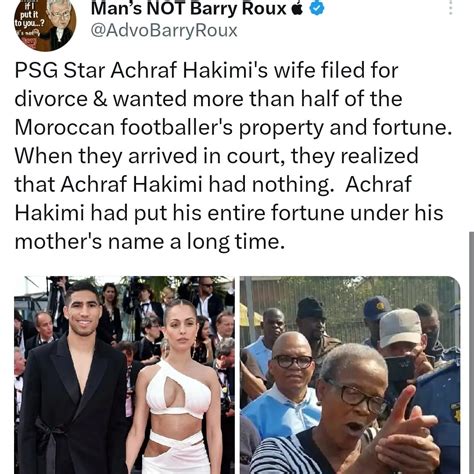Click the man in blue shirt with glasses
474x474 pixels.
tap(283, 383)
